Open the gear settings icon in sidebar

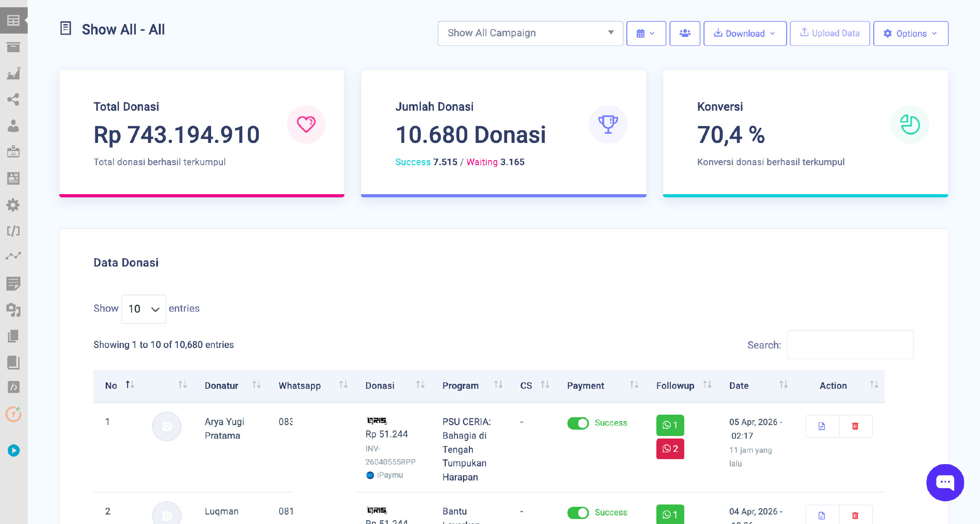pos(13,205)
